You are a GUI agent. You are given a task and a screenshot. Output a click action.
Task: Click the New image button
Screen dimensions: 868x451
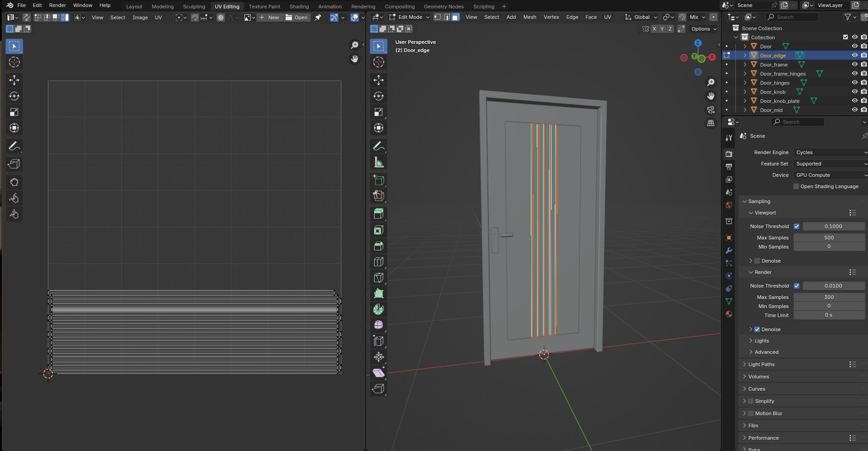pyautogui.click(x=269, y=18)
